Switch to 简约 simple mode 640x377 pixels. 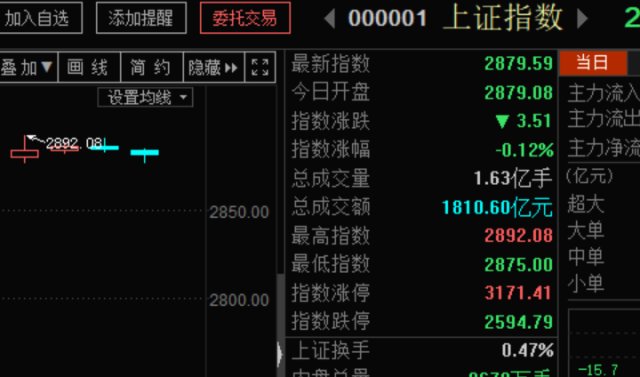pos(152,67)
